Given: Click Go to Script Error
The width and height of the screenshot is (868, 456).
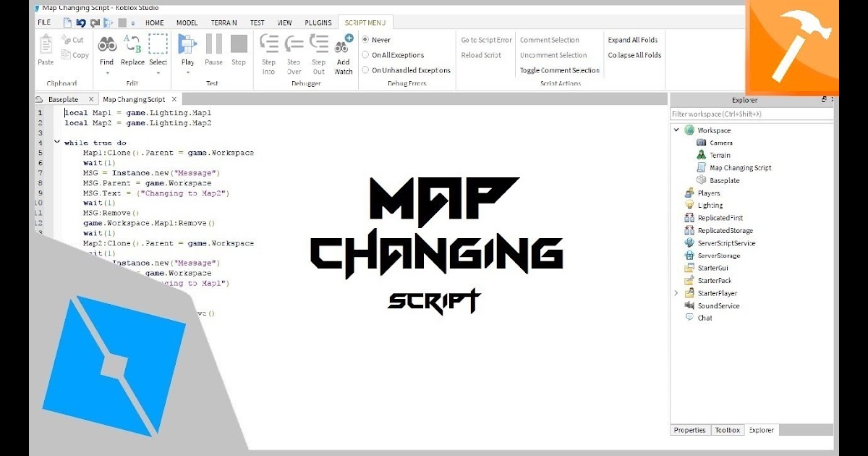Looking at the screenshot, I should click(486, 40).
